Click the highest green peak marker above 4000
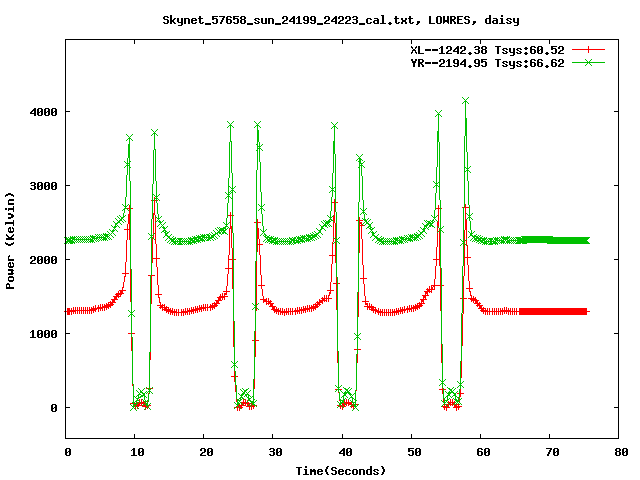This screenshot has width=640, height=480. point(465,100)
